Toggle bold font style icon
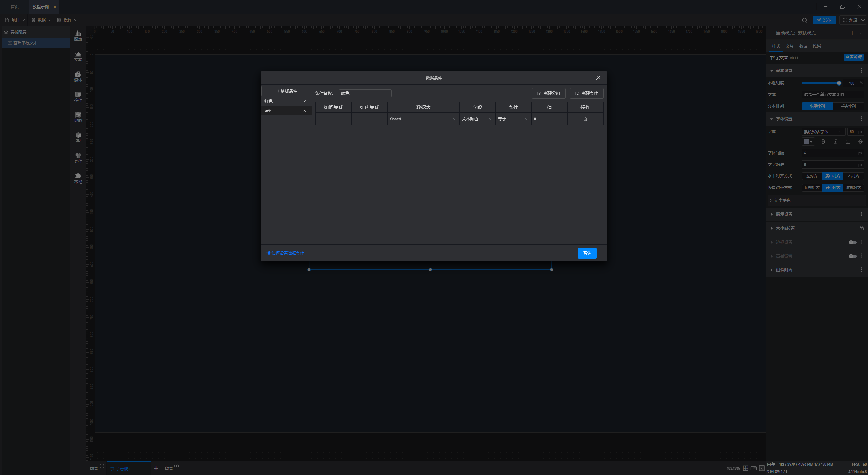The image size is (868, 475). tap(823, 142)
